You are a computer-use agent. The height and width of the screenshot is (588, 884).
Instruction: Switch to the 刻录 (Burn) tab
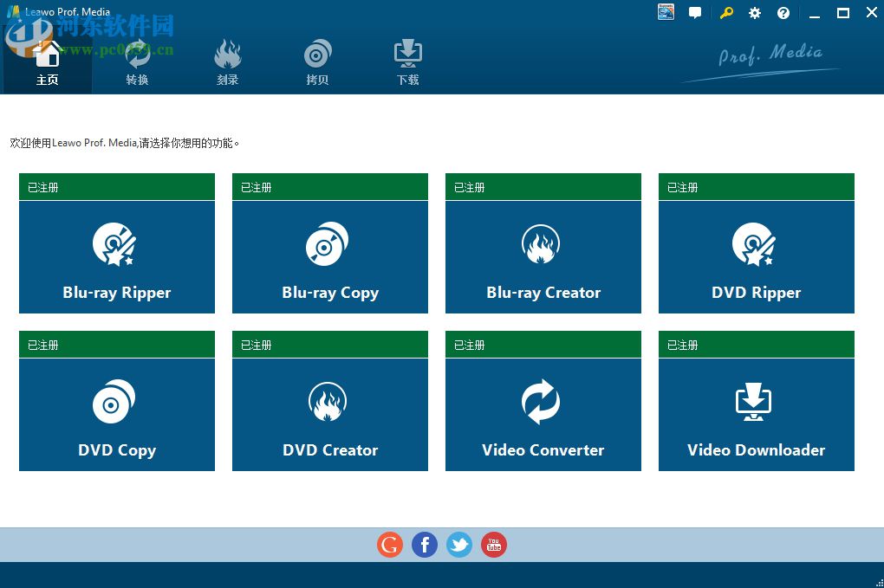pyautogui.click(x=227, y=61)
